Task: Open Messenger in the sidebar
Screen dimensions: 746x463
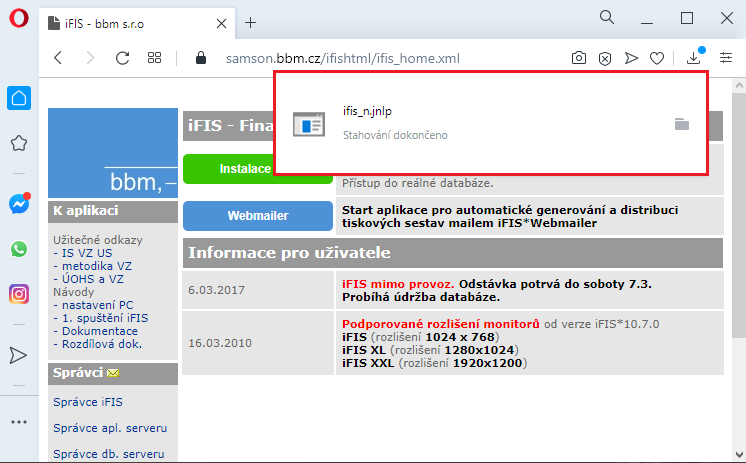Action: pos(19,204)
